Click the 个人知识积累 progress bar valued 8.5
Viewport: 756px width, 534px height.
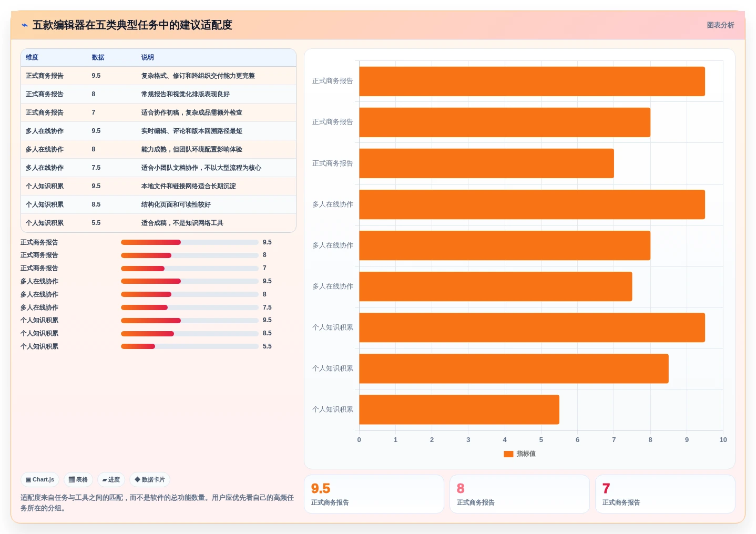(190, 333)
